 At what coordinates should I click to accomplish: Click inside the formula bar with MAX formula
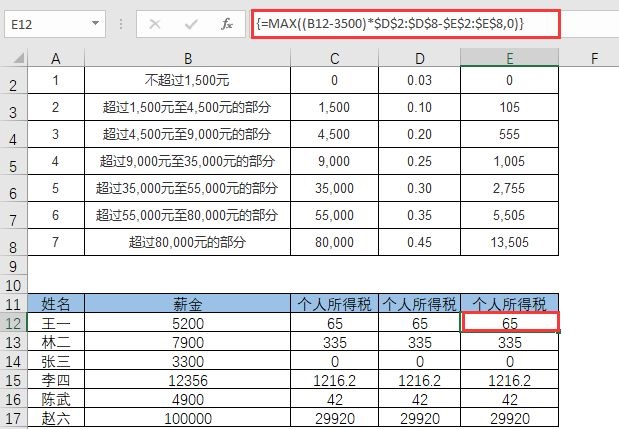406,24
